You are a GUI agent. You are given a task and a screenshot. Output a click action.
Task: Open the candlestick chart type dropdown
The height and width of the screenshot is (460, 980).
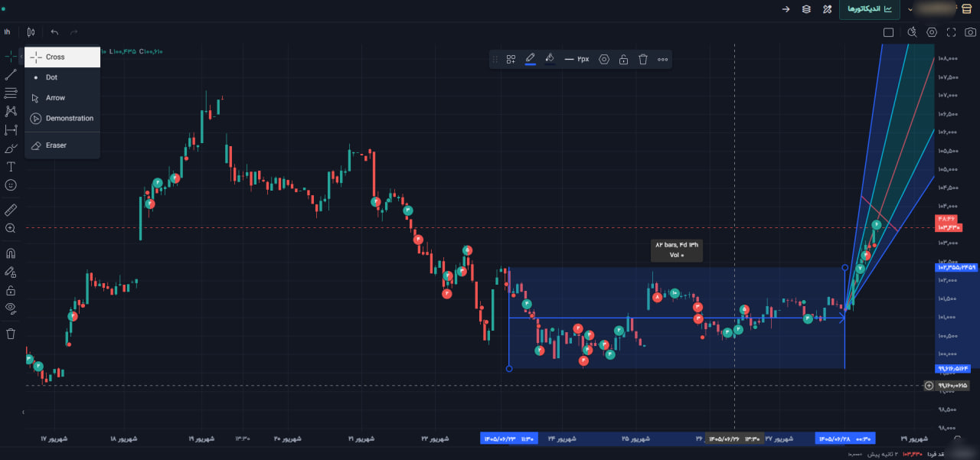coord(31,32)
